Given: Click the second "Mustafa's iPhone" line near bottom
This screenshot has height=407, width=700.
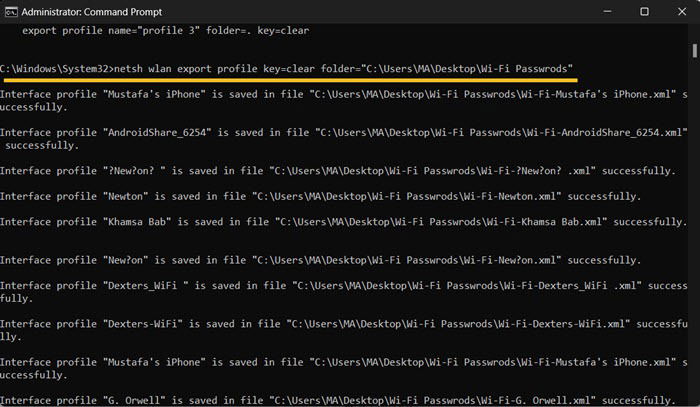Looking at the screenshot, I should [344, 368].
